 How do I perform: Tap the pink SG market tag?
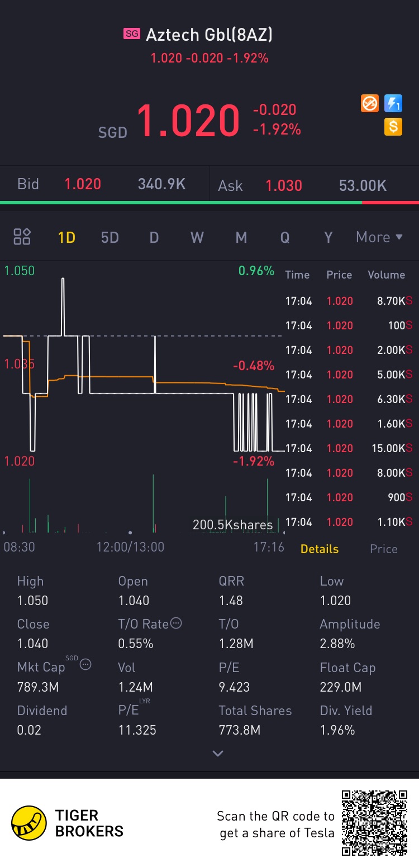(x=132, y=34)
